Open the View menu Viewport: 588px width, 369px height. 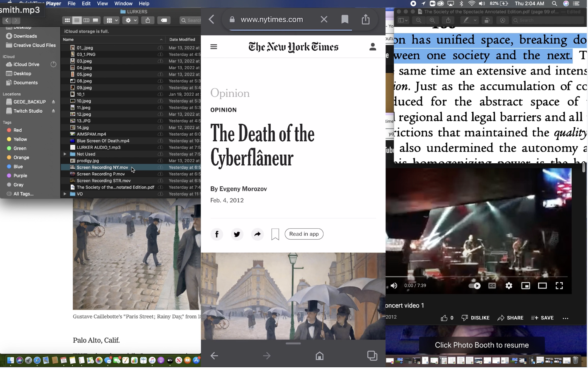(x=102, y=3)
